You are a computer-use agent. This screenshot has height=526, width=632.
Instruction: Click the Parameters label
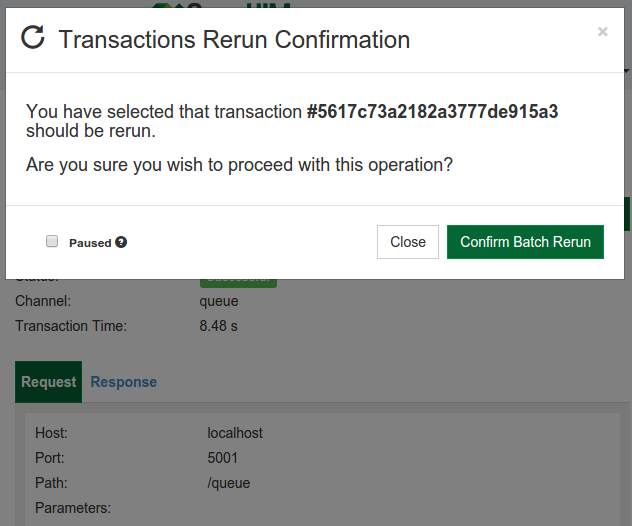click(x=73, y=508)
